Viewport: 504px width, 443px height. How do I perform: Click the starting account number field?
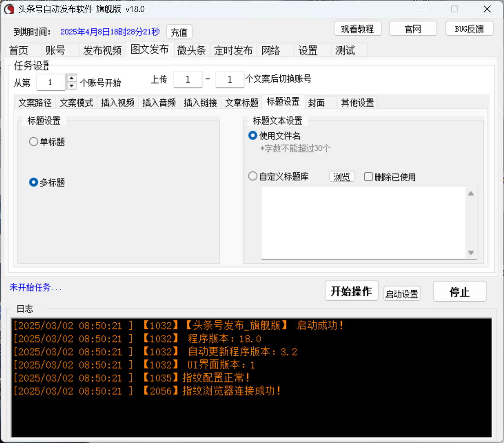pyautogui.click(x=51, y=82)
